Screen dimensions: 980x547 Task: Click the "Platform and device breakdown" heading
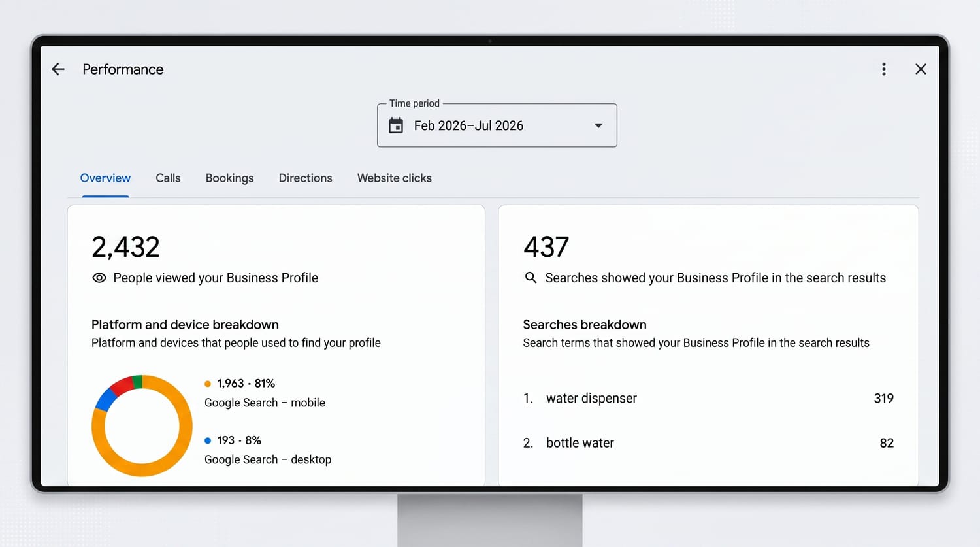click(185, 325)
